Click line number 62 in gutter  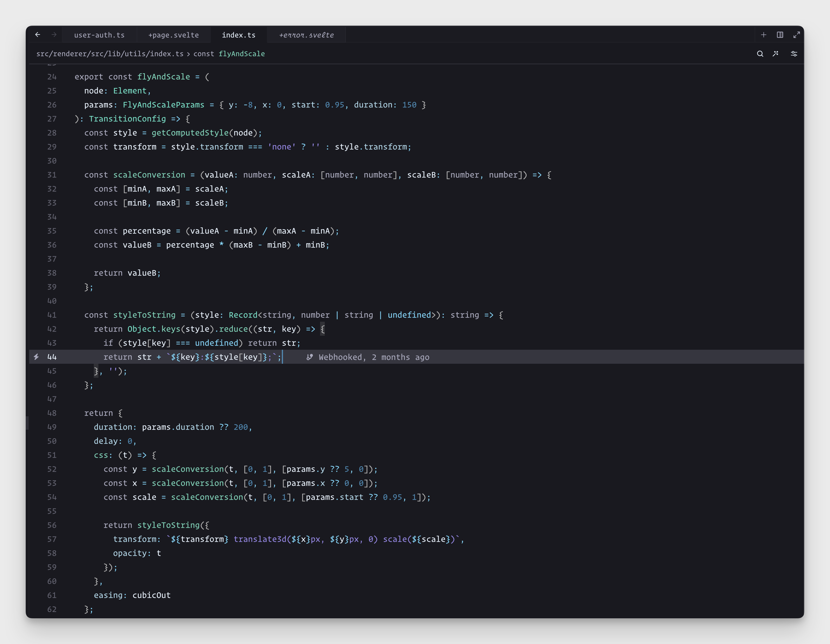click(52, 609)
